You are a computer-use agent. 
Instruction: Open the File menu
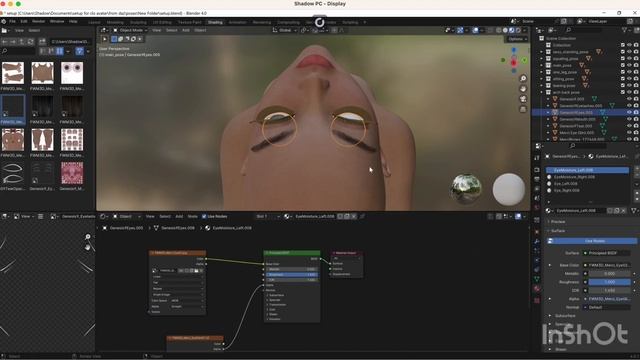click(x=12, y=21)
